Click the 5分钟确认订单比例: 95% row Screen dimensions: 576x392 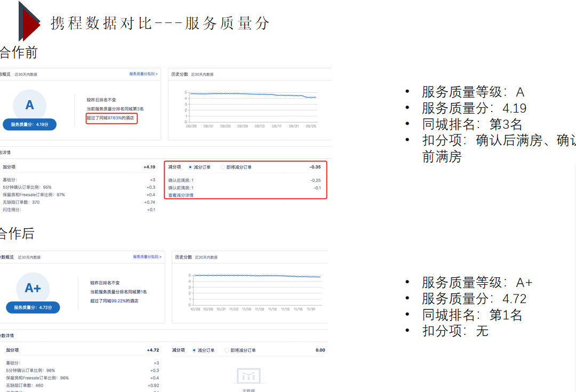coord(79,187)
